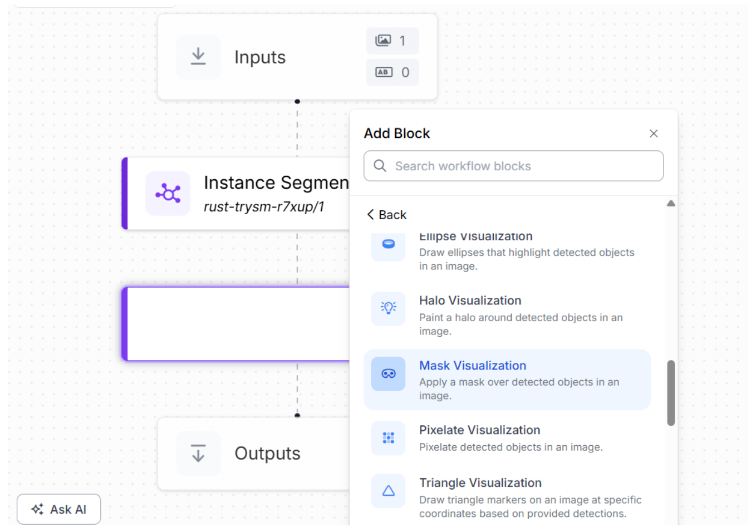Click the image inputs count badge
The image size is (756, 532).
(x=392, y=41)
